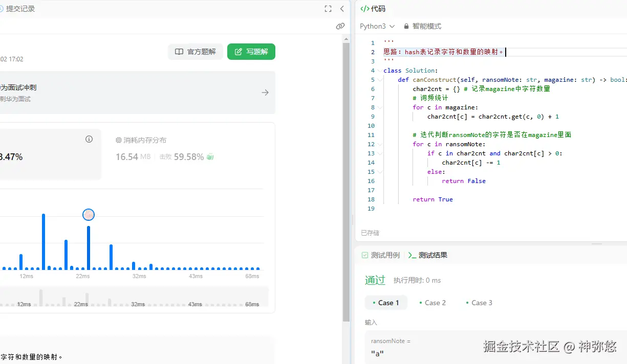This screenshot has height=364, width=627.
Task: Click the 已存储 saved status text
Action: pyautogui.click(x=370, y=233)
